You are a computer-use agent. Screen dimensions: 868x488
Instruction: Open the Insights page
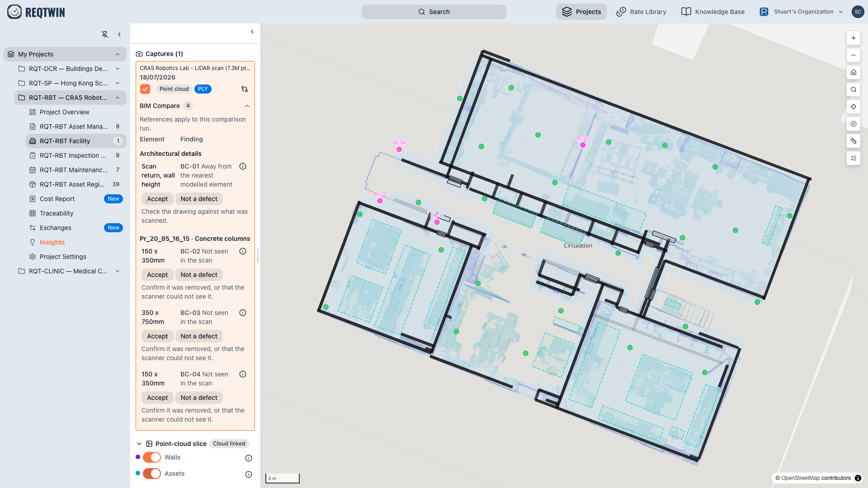click(x=52, y=242)
